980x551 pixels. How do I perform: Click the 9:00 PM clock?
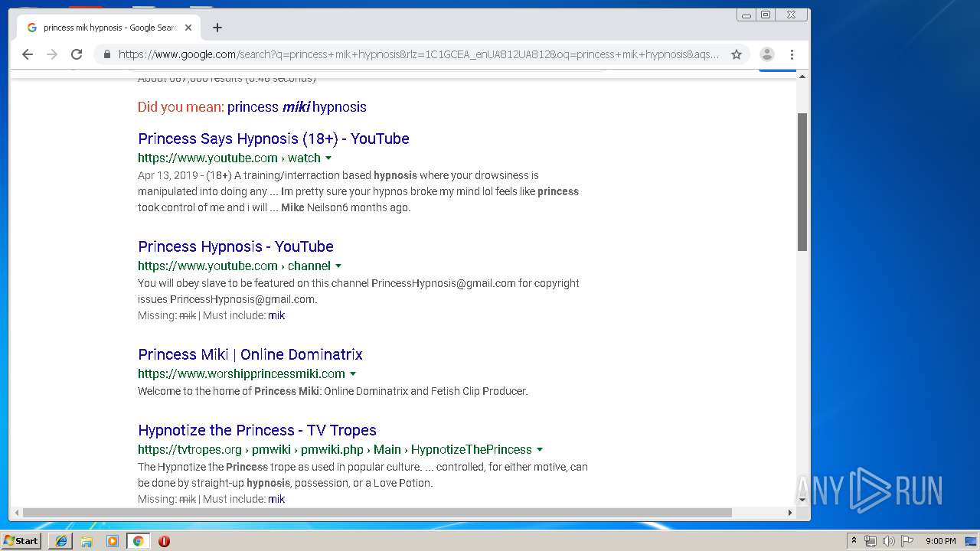[x=940, y=541]
